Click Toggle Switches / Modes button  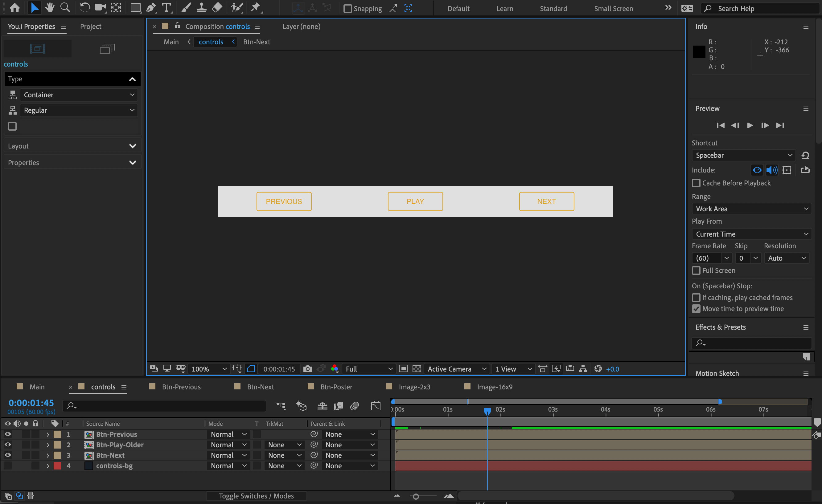click(x=256, y=496)
